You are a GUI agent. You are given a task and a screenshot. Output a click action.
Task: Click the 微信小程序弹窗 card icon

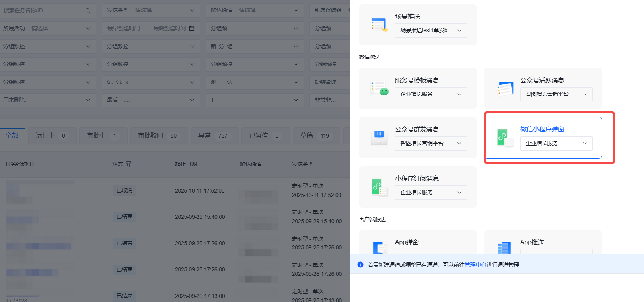(x=505, y=138)
